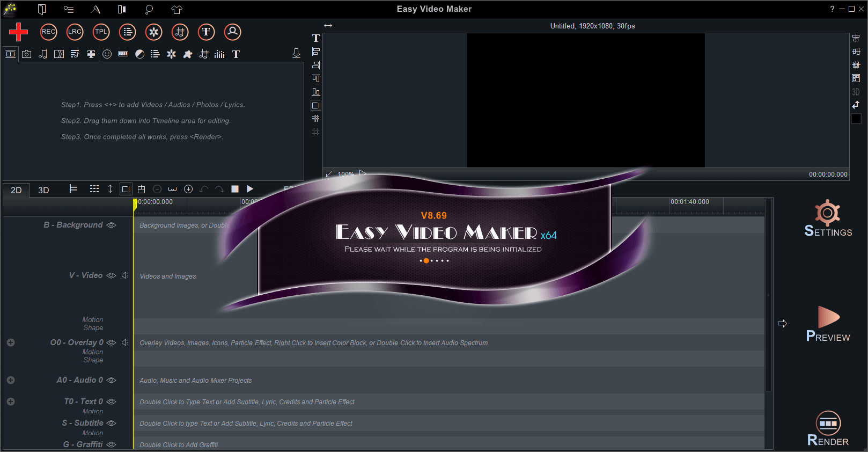Expand the O0 - Overlay 0 track plus

tap(11, 342)
